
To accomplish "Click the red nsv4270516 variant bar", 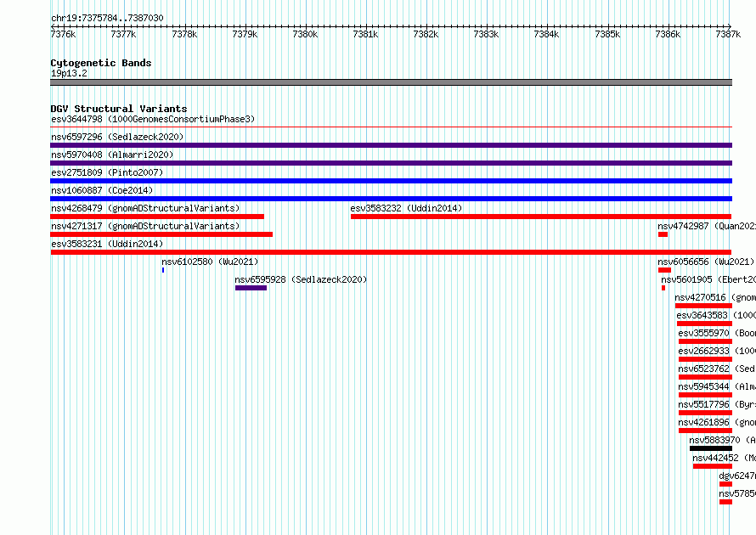I will (703, 306).
